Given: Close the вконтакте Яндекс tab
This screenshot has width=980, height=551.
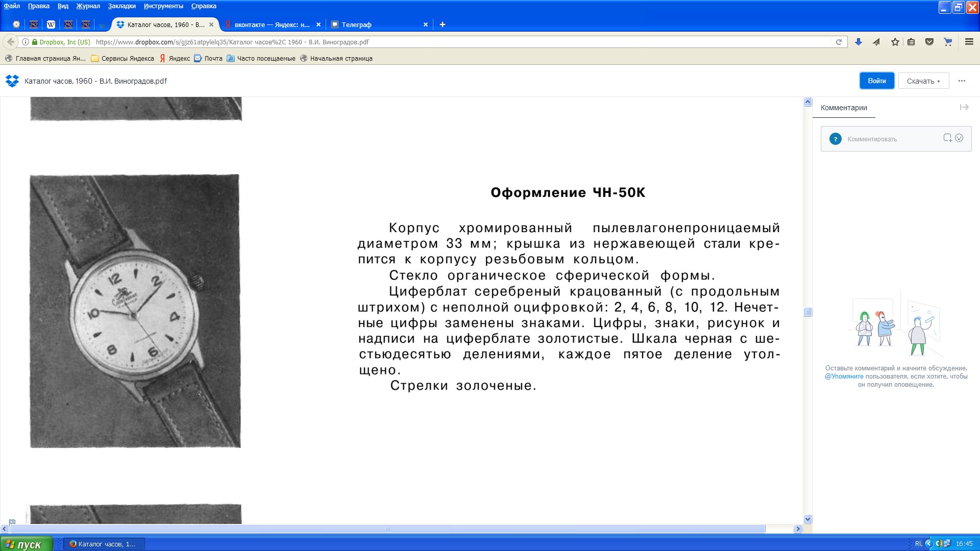Looking at the screenshot, I should coord(318,24).
